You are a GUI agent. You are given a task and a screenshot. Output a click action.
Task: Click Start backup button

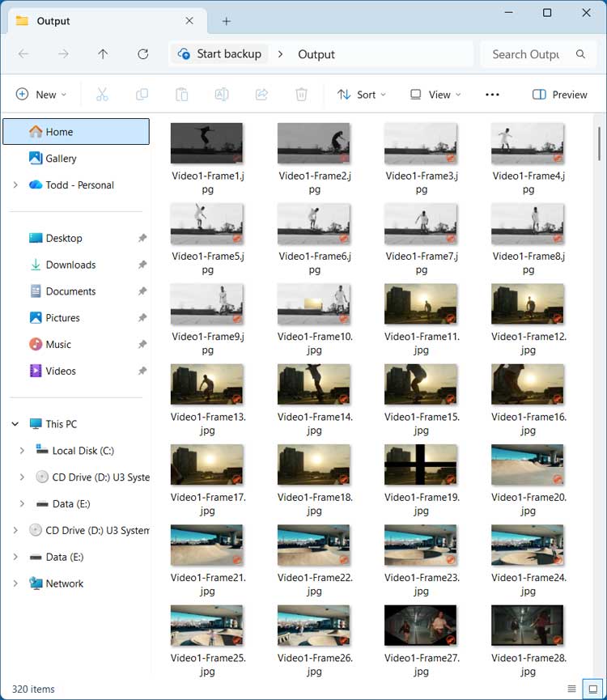point(219,54)
